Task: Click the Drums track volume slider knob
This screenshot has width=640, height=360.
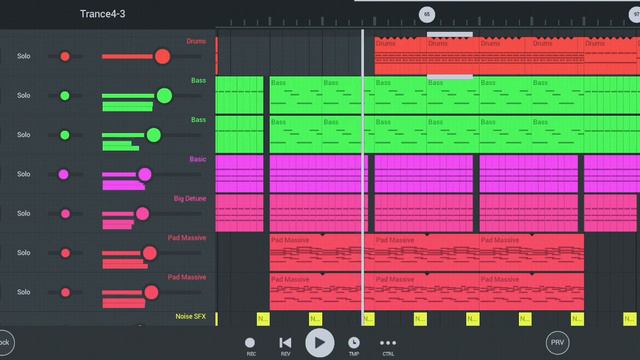Action: tap(162, 56)
